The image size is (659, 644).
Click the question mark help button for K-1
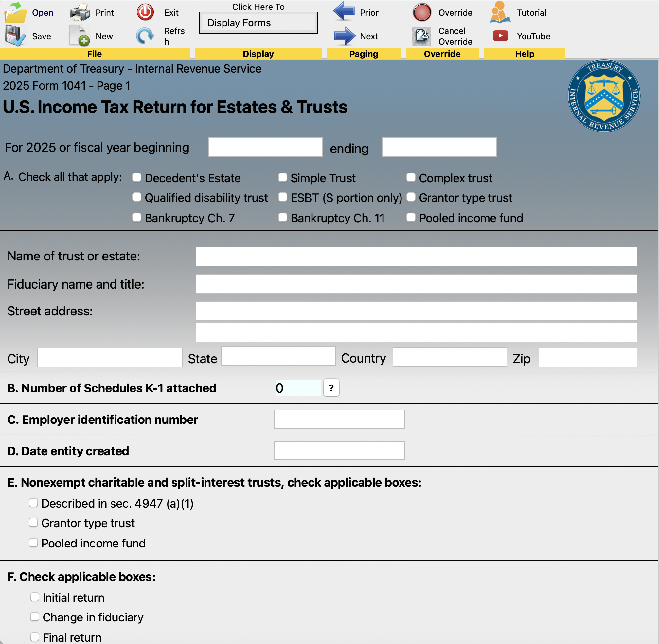(x=331, y=388)
